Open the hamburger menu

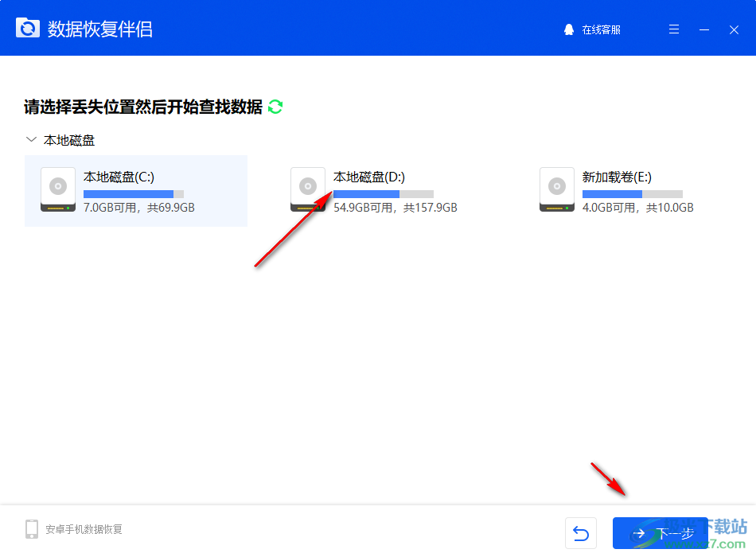[674, 29]
